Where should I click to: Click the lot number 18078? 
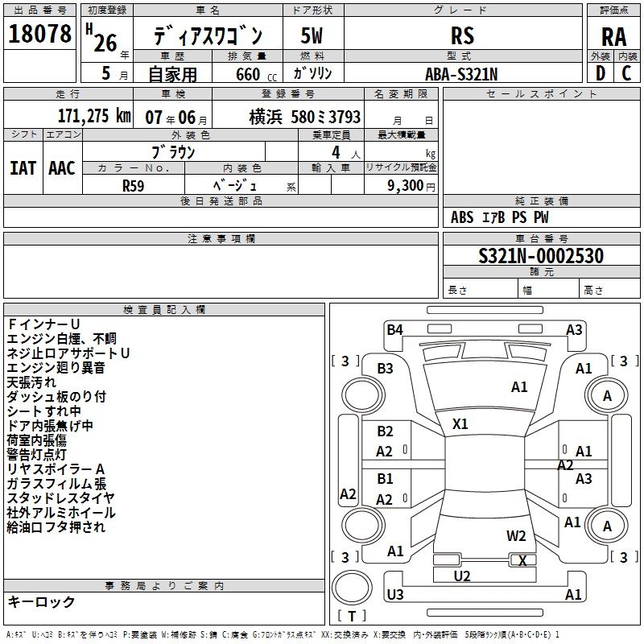(x=39, y=35)
